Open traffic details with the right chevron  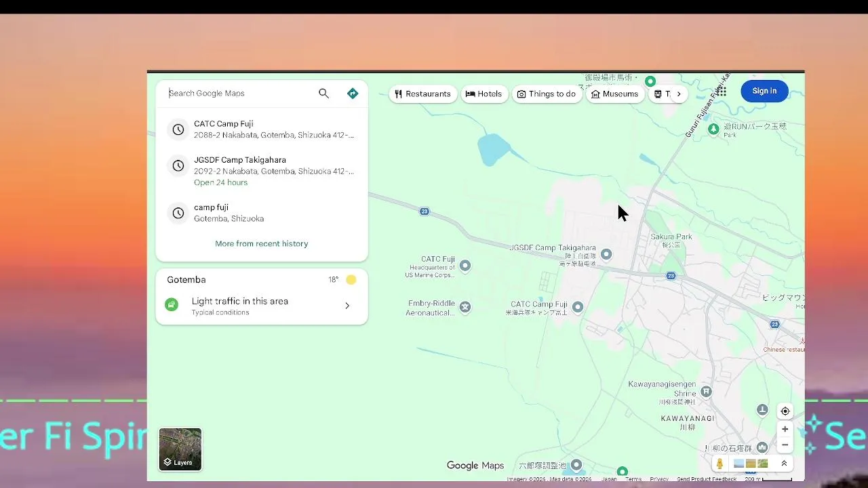[347, 306]
